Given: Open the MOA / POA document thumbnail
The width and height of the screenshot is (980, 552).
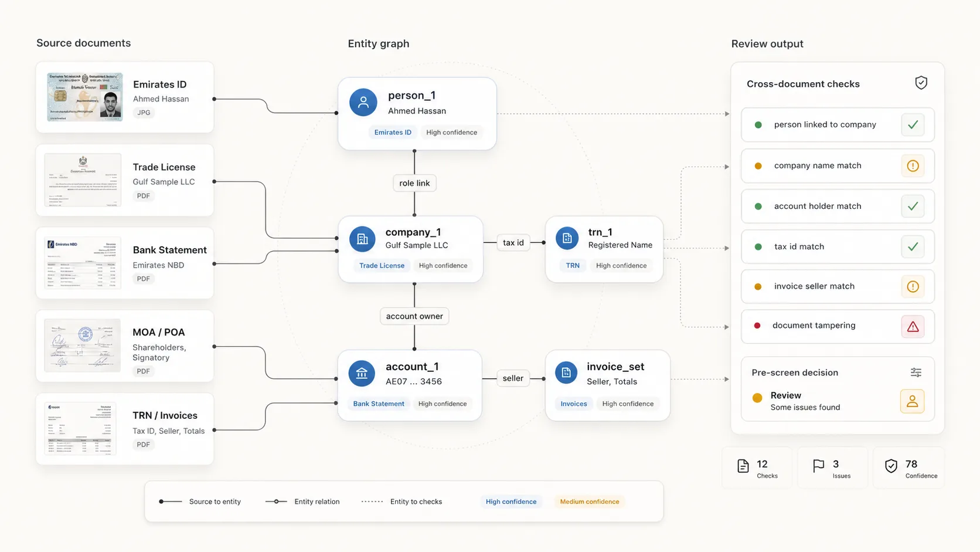Looking at the screenshot, I should [x=83, y=346].
